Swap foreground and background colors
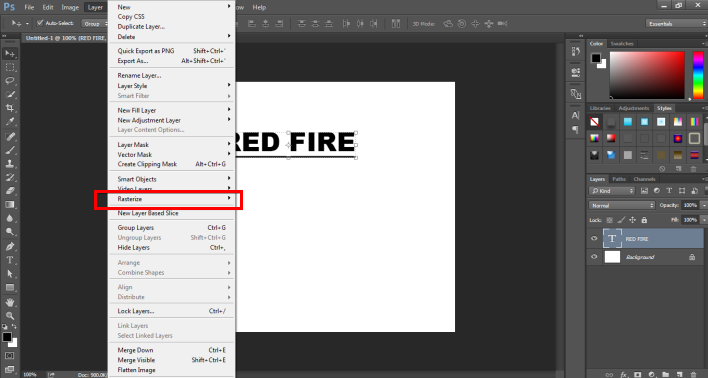This screenshot has height=378, width=708. tap(14, 327)
